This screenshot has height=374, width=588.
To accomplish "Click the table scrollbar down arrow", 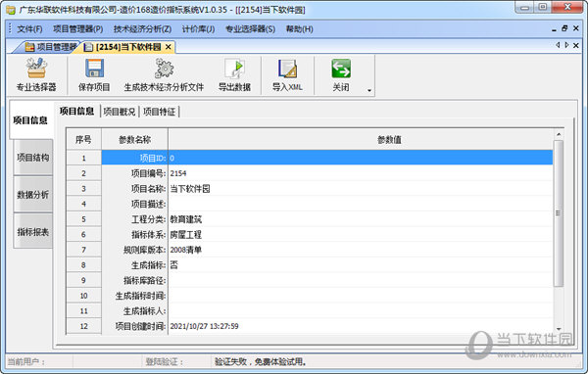I will 559,329.
